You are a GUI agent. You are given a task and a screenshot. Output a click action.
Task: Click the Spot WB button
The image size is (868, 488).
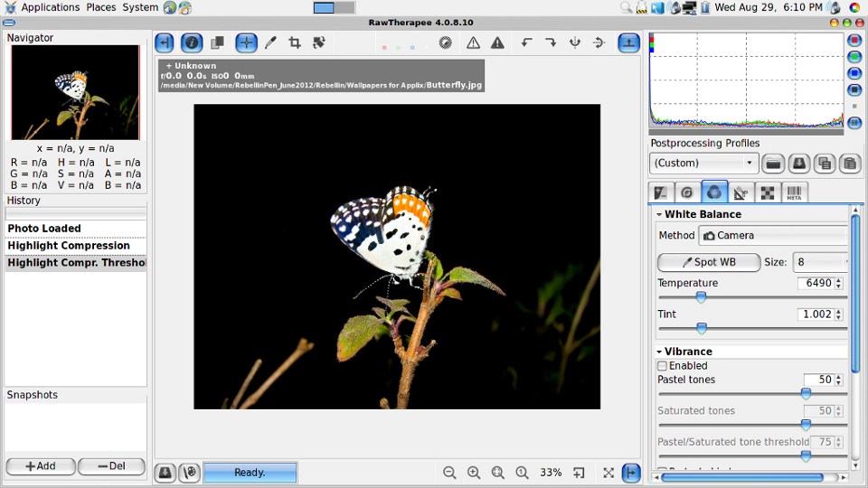(709, 262)
